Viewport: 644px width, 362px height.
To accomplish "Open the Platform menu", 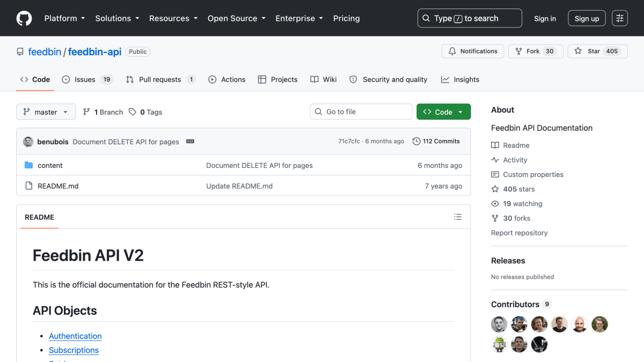I will pyautogui.click(x=64, y=18).
